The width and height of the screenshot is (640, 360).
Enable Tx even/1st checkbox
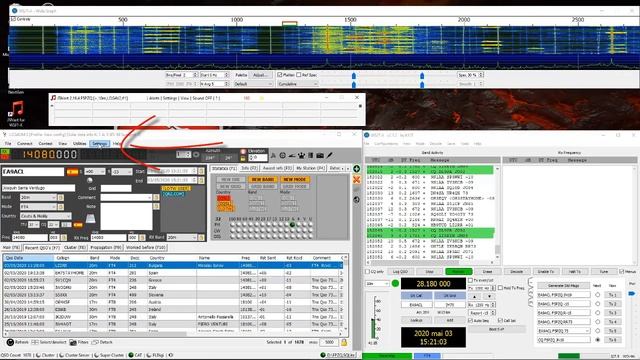click(x=470, y=280)
